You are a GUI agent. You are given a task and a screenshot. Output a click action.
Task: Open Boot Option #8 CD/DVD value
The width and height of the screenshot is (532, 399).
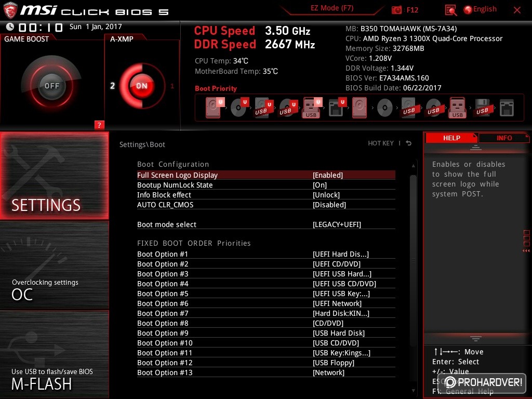pos(328,323)
